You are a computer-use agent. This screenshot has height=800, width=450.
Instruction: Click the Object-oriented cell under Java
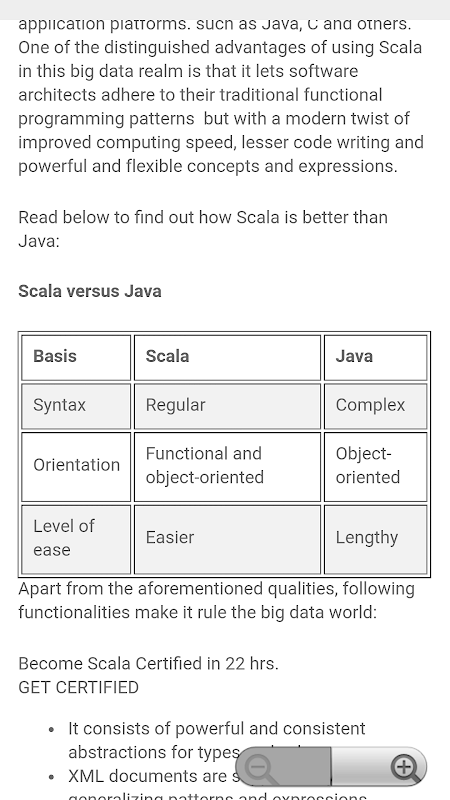coord(376,466)
